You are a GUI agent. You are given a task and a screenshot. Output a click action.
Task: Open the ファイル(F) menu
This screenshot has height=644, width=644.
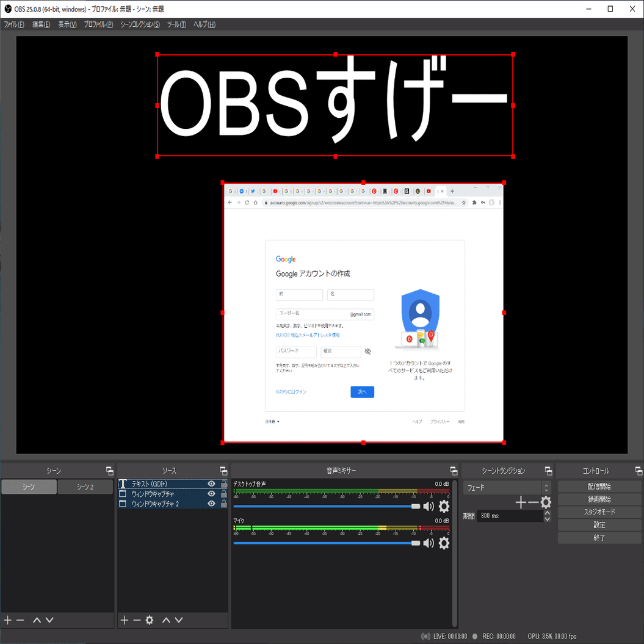click(14, 24)
